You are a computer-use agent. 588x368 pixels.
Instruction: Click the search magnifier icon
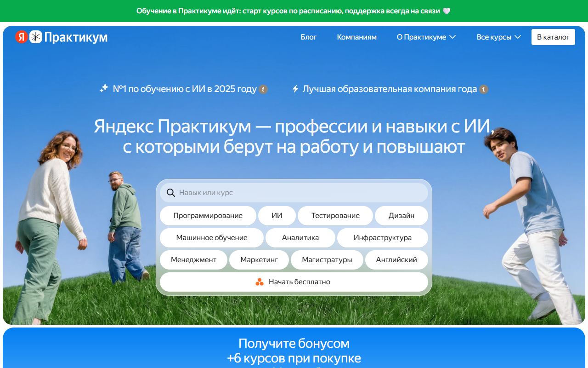171,193
